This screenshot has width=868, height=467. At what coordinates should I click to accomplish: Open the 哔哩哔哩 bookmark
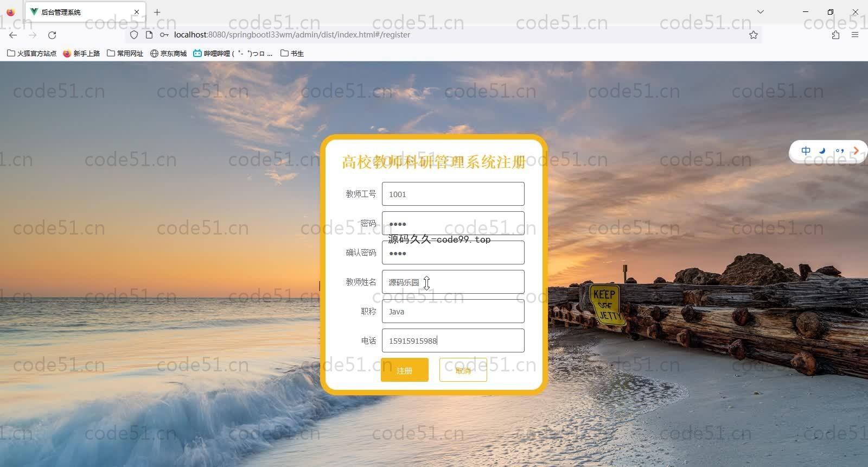[x=233, y=53]
